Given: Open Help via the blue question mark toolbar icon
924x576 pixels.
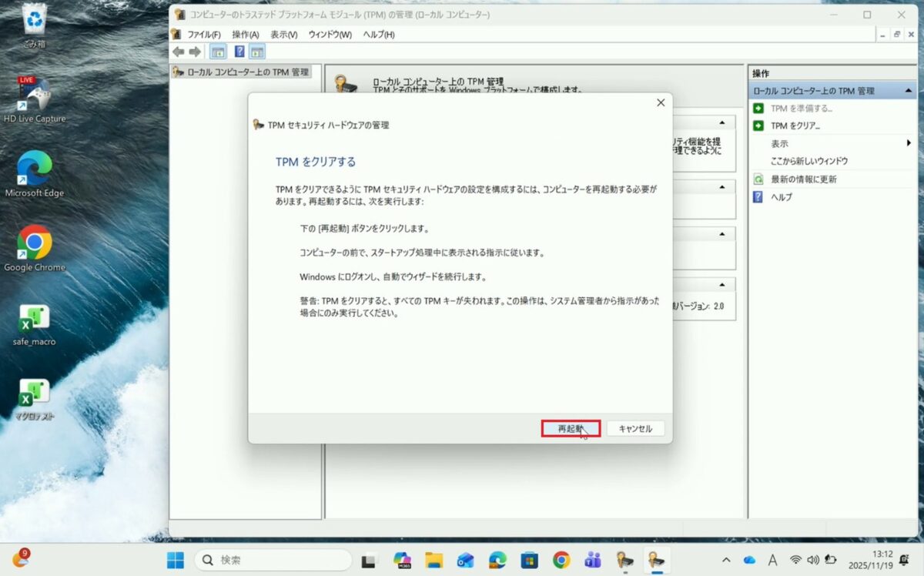Looking at the screenshot, I should [x=241, y=52].
